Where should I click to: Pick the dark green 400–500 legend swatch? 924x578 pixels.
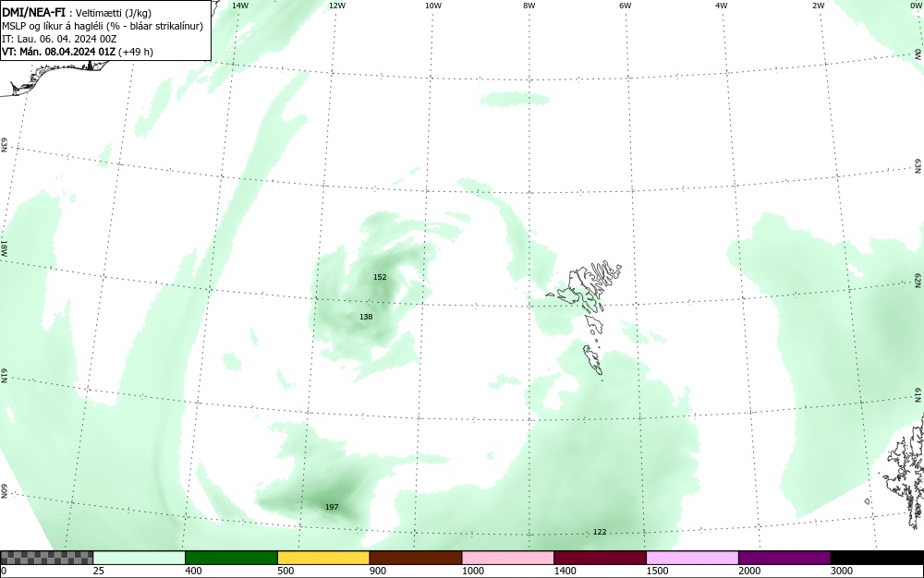pyautogui.click(x=231, y=558)
